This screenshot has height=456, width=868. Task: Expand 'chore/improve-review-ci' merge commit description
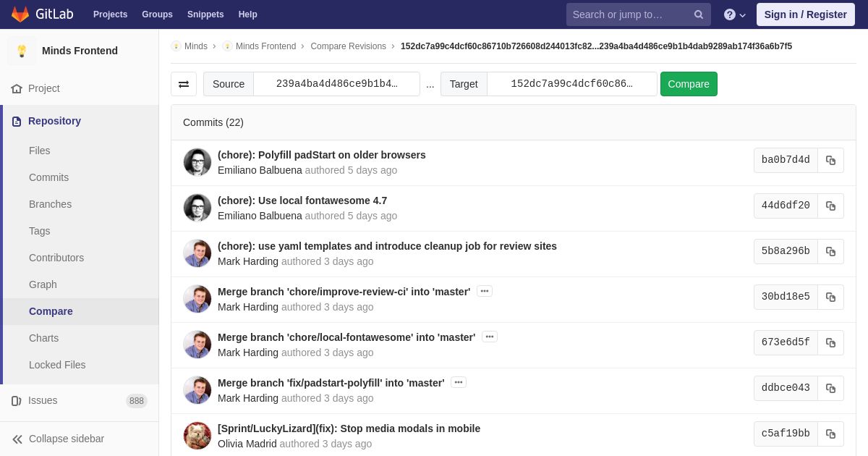point(485,291)
